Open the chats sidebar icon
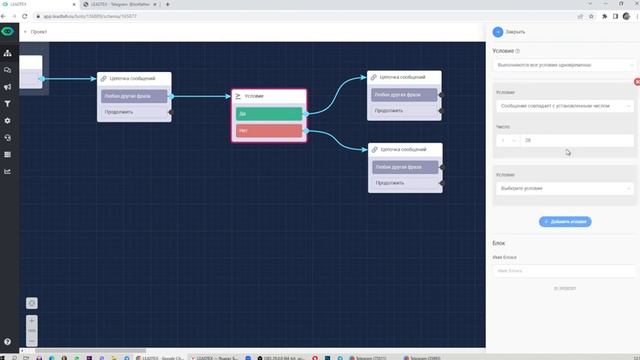The image size is (640, 360). [7, 70]
